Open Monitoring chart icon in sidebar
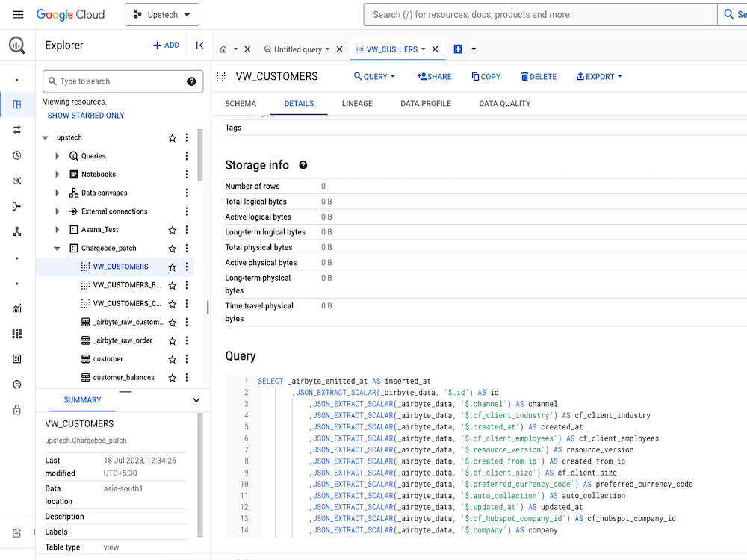Viewport: 747px width, 560px height. [17, 308]
